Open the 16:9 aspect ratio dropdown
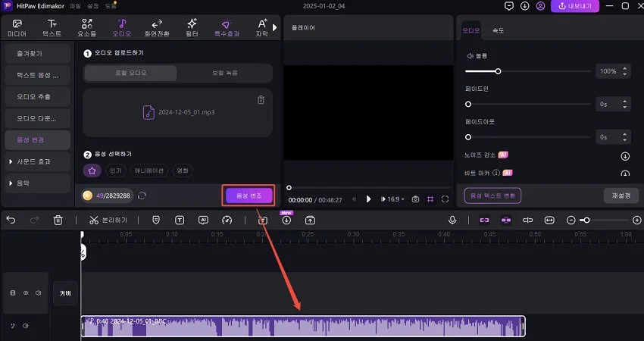The image size is (644, 341). tap(395, 199)
